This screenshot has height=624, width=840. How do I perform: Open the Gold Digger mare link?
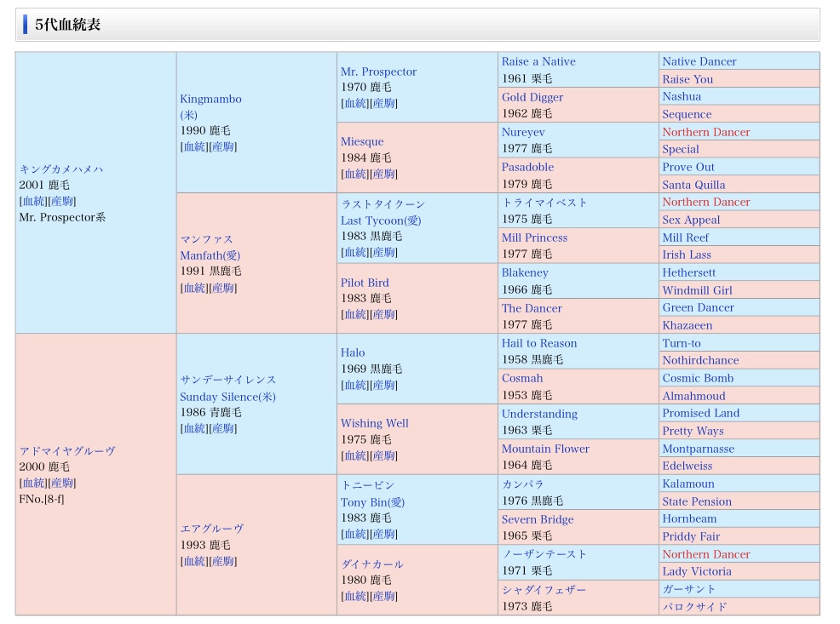(532, 97)
